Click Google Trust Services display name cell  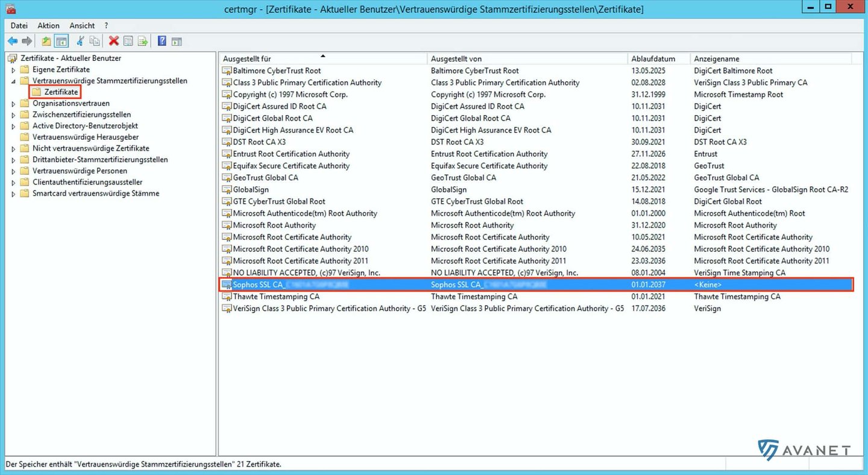click(771, 190)
